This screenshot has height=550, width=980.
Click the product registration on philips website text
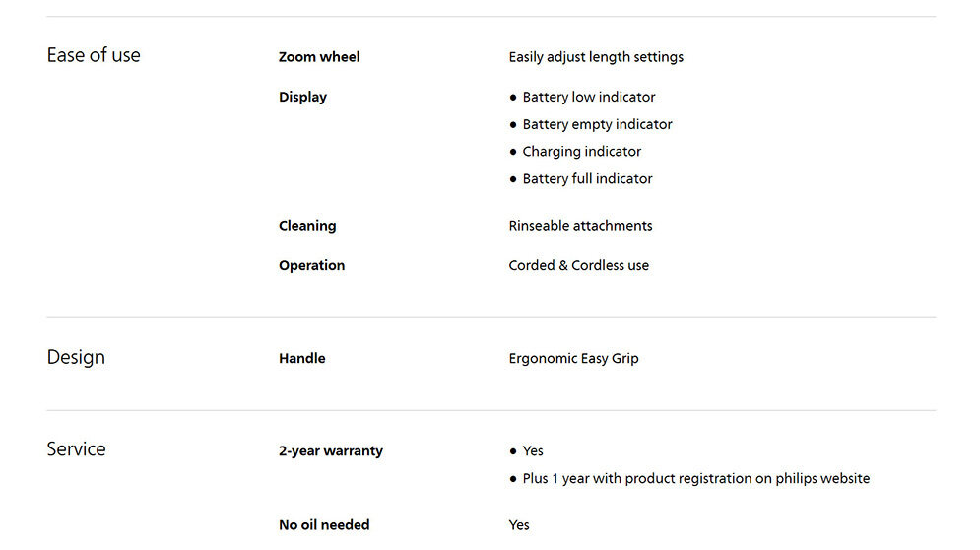click(x=695, y=479)
